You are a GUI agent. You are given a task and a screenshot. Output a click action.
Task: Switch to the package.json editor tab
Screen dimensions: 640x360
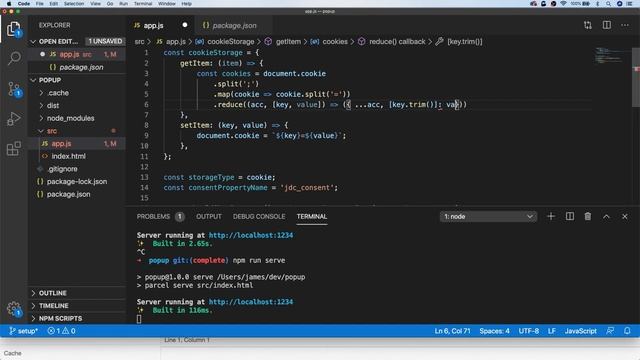click(233, 25)
